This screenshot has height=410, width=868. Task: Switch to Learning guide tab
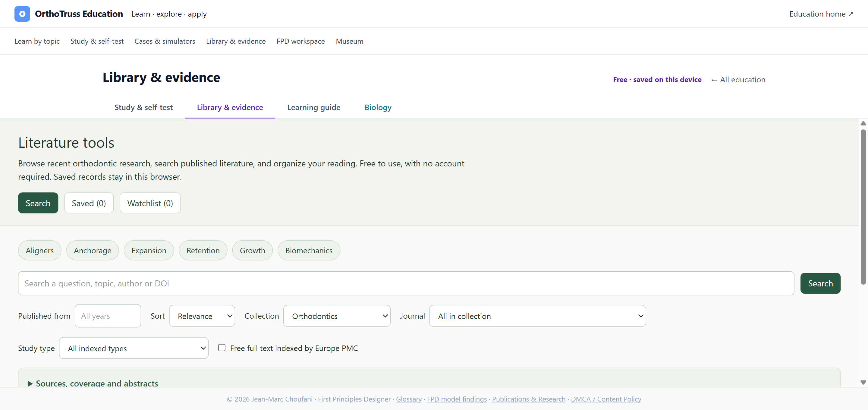tap(314, 107)
